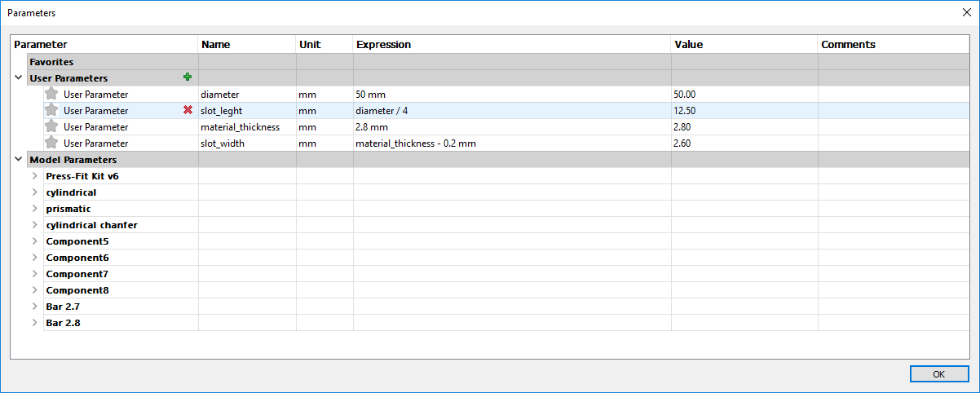Delete slot_leght parameter with red X

click(188, 110)
